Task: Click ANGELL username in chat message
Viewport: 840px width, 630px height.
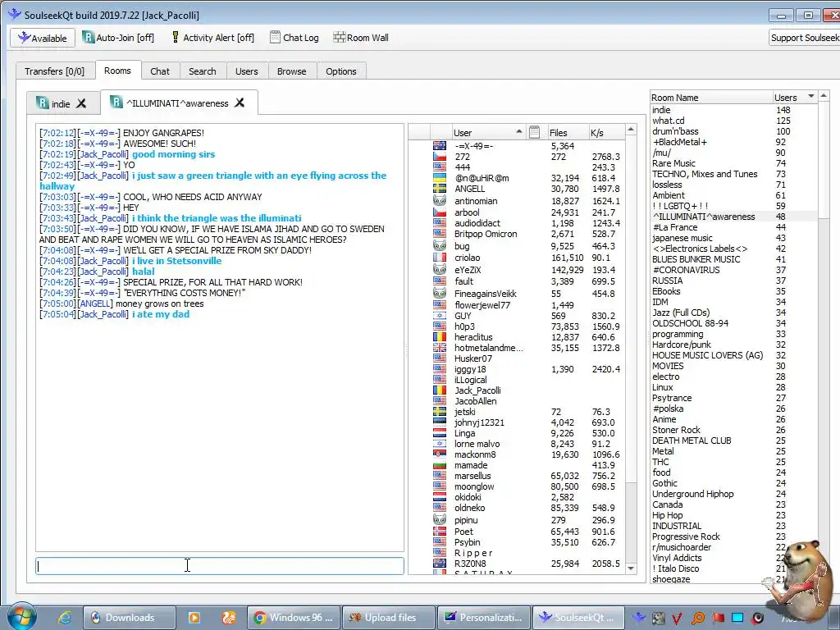Action: pos(95,304)
